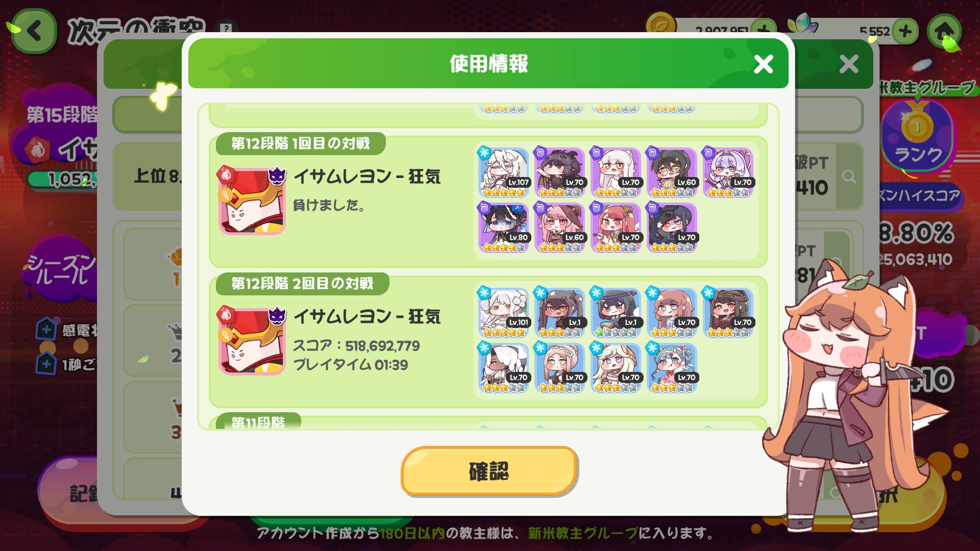The height and width of the screenshot is (551, 980).
Task: Select the 第12段階 1回目の対戦 header
Action: 301,143
